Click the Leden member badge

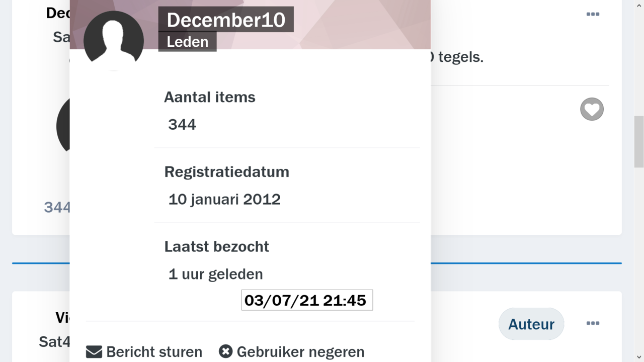(x=187, y=42)
